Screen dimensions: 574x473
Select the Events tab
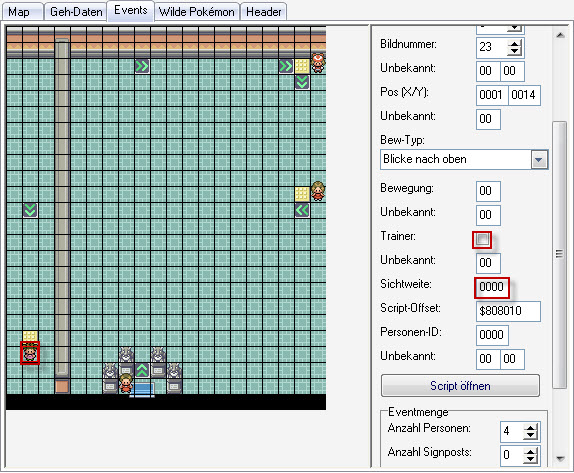pyautogui.click(x=131, y=10)
